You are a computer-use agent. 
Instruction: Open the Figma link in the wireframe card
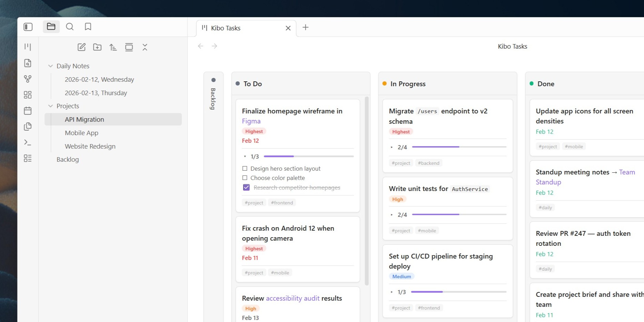[x=251, y=121]
